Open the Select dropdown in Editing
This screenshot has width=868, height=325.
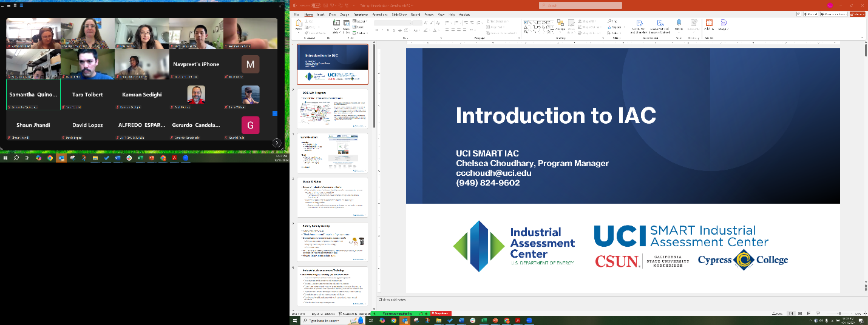[614, 33]
